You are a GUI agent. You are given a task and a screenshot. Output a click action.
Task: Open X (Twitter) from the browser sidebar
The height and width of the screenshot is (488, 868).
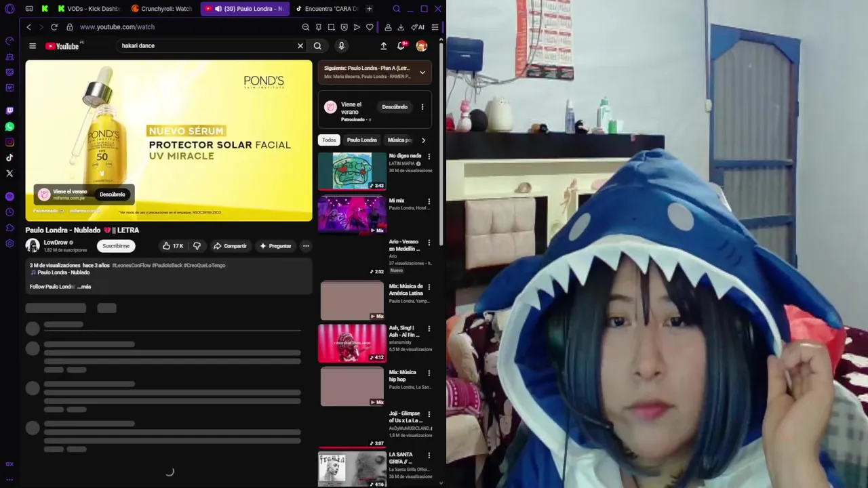coord(9,174)
